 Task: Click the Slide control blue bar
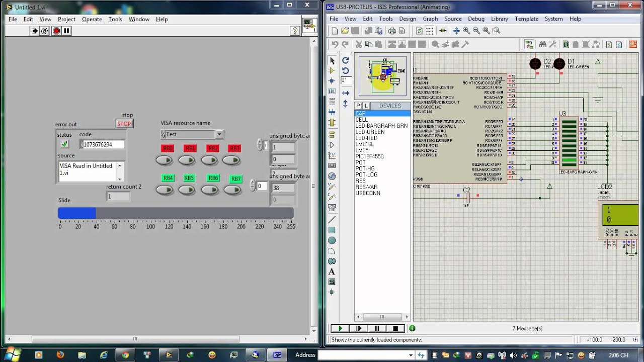[x=77, y=213]
